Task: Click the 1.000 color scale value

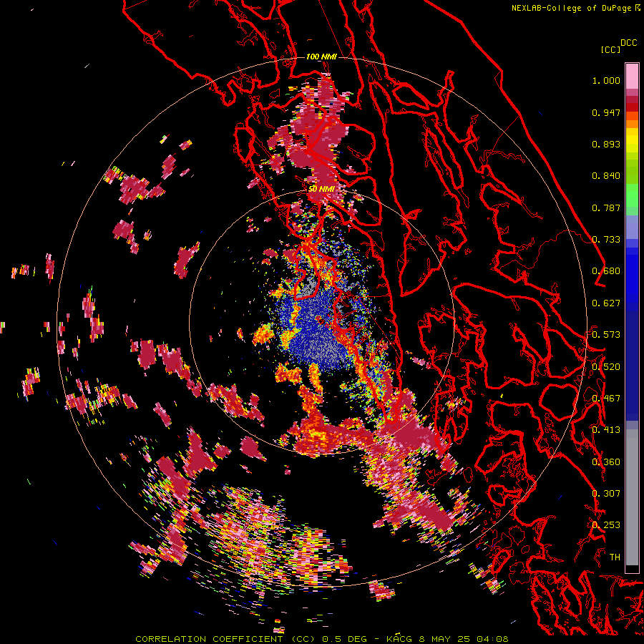Action: 606,80
